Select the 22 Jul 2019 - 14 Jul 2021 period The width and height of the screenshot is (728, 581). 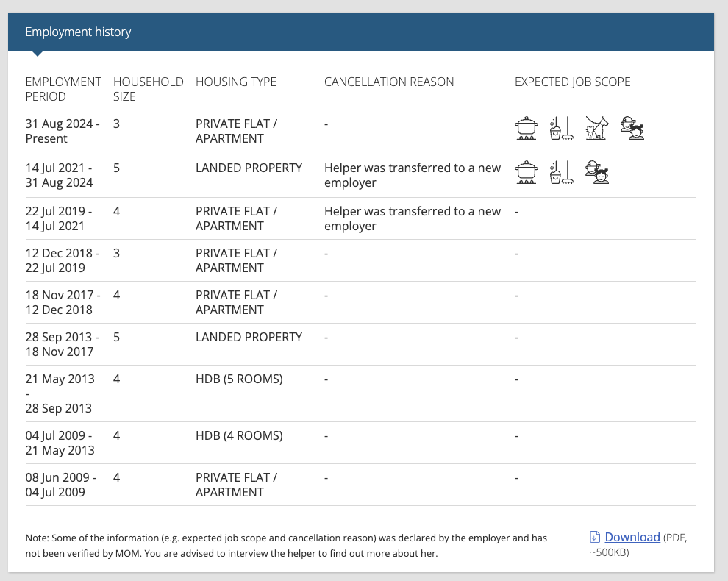tap(59, 218)
